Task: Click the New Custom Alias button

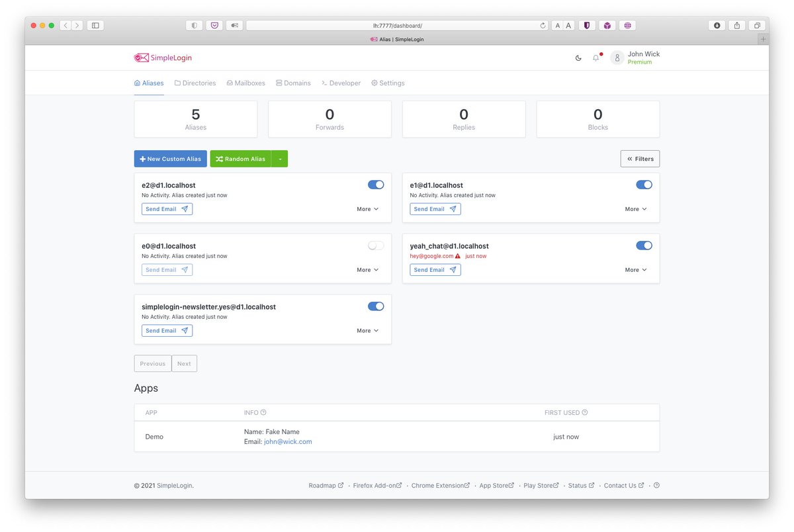Action: (170, 159)
